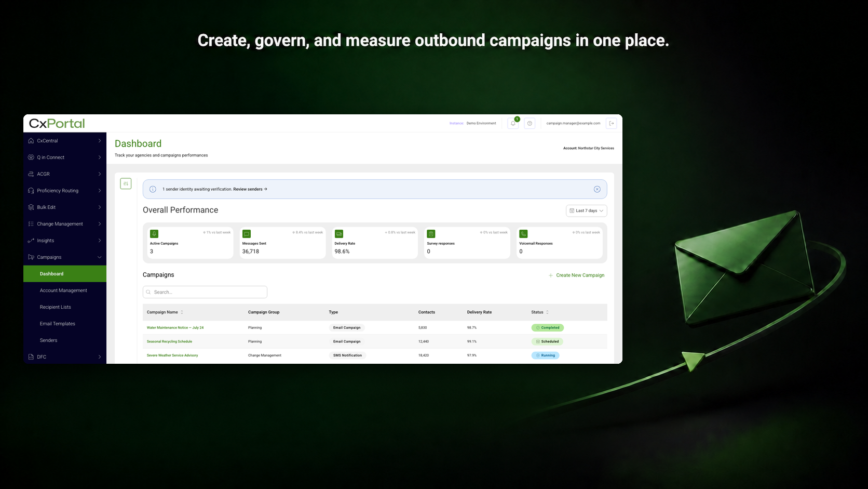This screenshot has height=489, width=868.
Task: Open the Last 7 days dropdown
Action: [x=586, y=210]
